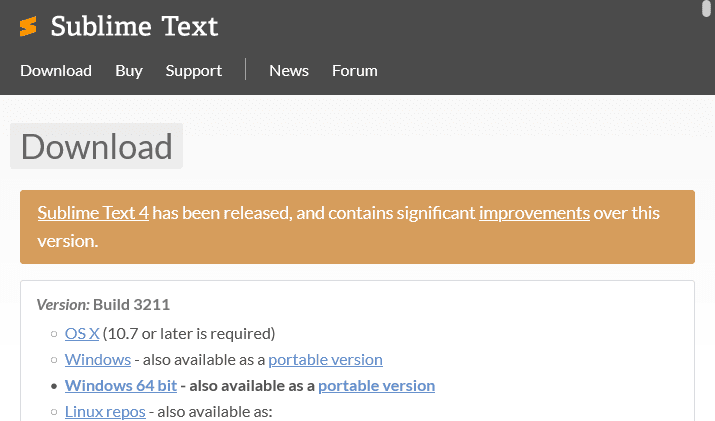Visit the Forum from the navigation bar

tap(355, 70)
